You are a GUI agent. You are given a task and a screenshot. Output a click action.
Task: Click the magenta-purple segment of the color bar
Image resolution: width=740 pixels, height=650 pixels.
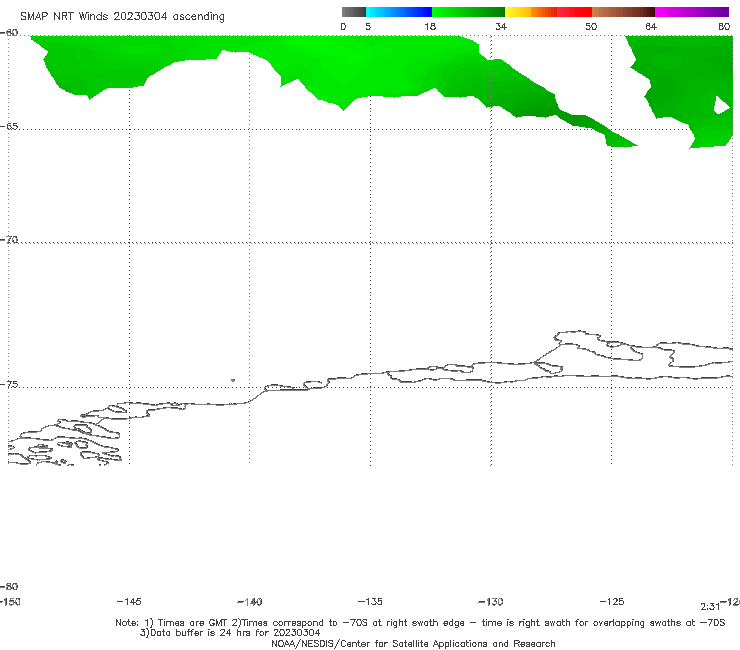692,12
